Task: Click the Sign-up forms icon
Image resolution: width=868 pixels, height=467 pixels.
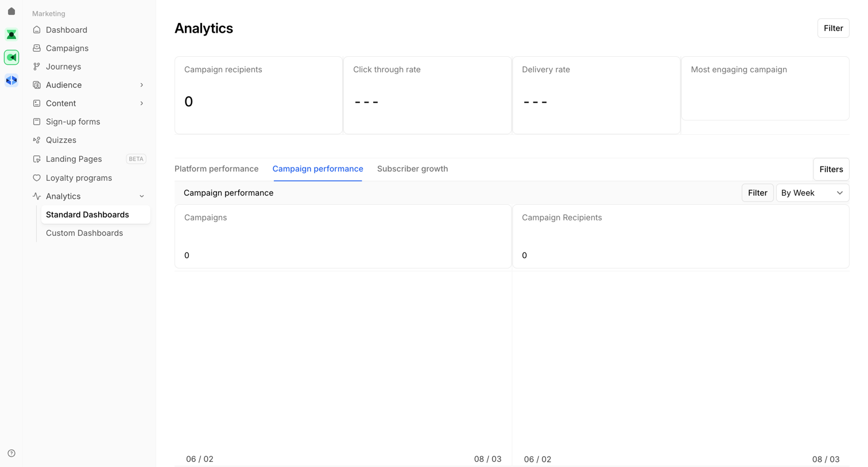Action: [37, 122]
